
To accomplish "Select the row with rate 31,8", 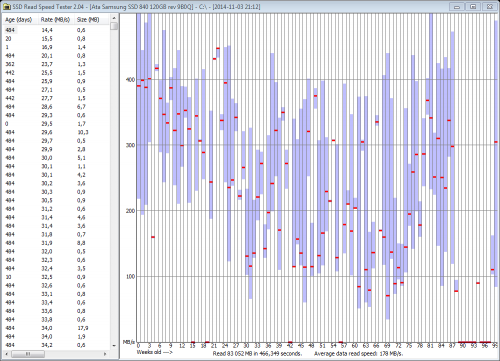I will click(x=56, y=234).
